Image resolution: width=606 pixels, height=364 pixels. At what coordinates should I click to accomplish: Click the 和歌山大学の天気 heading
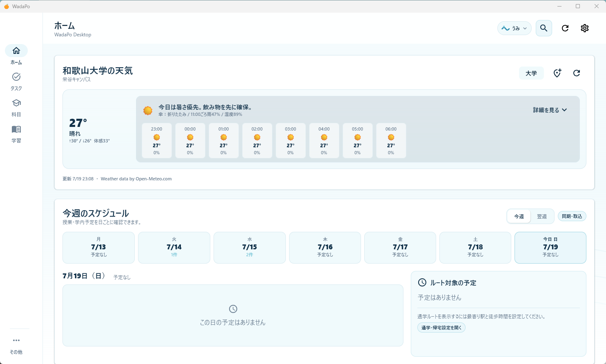[x=98, y=71]
